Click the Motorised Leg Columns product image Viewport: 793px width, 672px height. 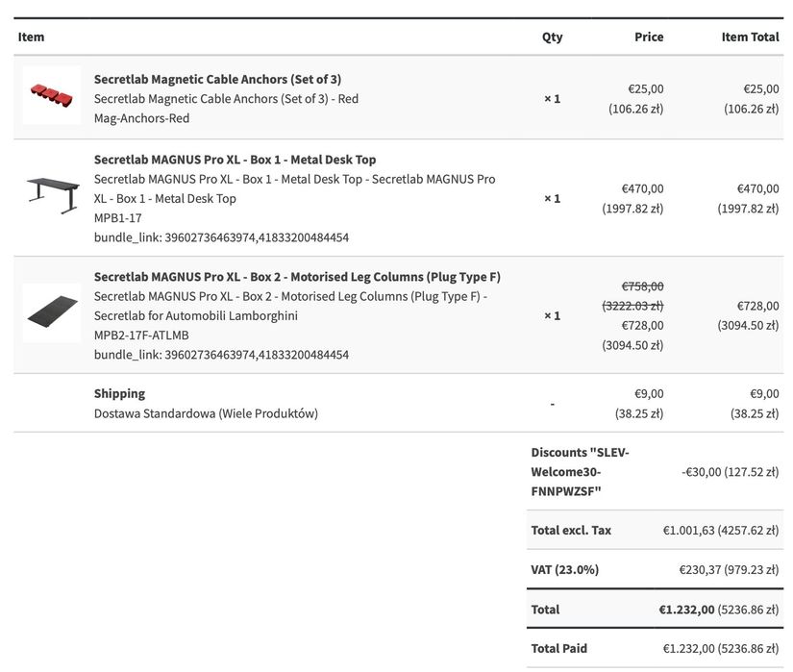pyautogui.click(x=52, y=313)
